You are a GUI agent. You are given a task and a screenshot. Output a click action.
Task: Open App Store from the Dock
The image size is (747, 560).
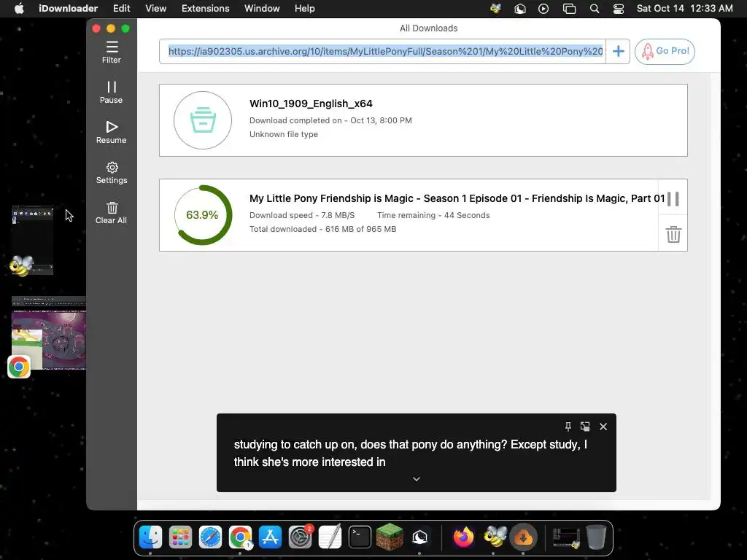pos(270,537)
